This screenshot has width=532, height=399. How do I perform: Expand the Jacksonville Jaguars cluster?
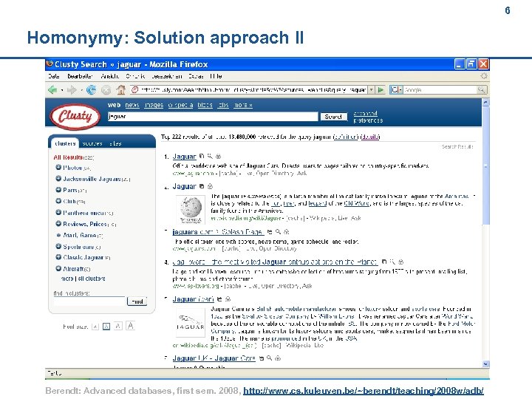tap(58, 179)
